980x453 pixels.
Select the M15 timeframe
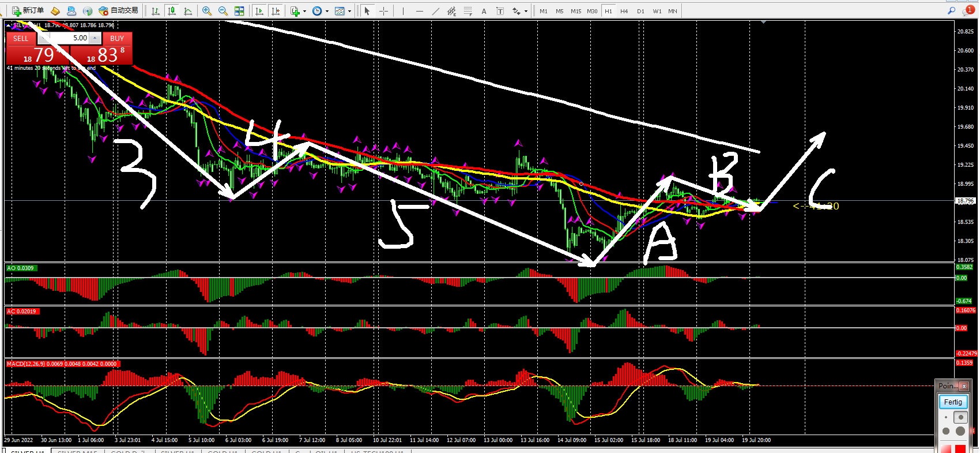(576, 11)
